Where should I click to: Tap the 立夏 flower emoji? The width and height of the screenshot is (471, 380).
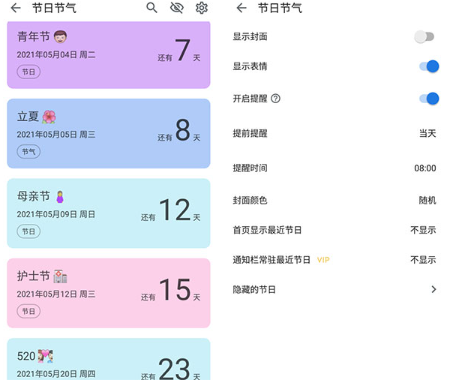click(x=49, y=117)
